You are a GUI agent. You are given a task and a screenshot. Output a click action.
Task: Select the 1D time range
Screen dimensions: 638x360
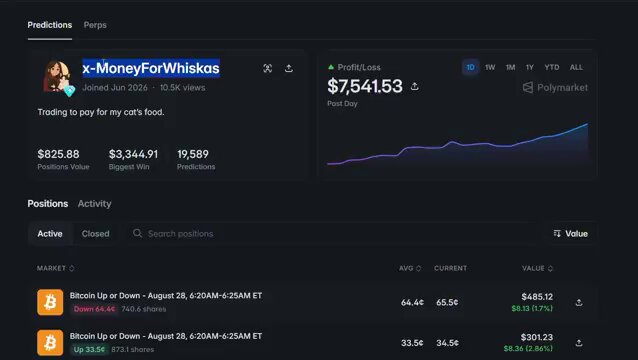click(470, 67)
